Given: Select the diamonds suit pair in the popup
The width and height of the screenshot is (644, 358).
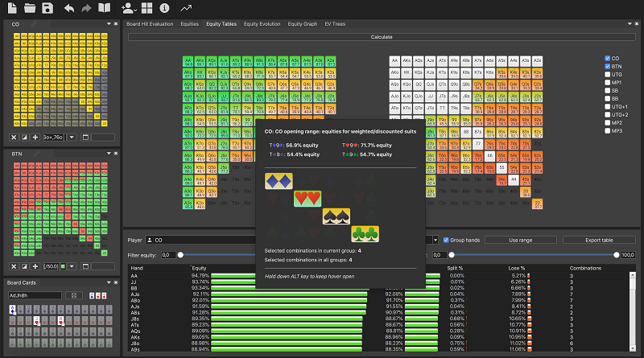Looking at the screenshot, I should coord(279,181).
